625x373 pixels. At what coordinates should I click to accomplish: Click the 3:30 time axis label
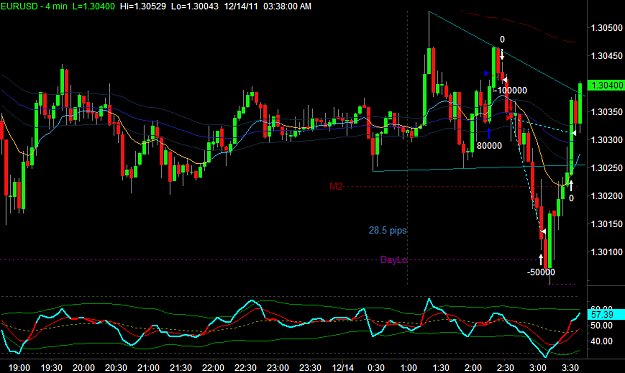pos(570,367)
